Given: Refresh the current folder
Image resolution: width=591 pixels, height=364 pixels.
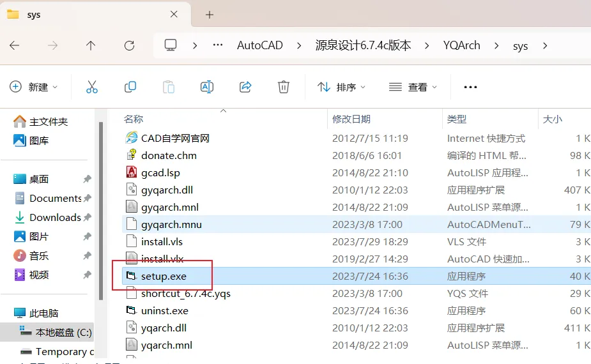Looking at the screenshot, I should point(129,45).
